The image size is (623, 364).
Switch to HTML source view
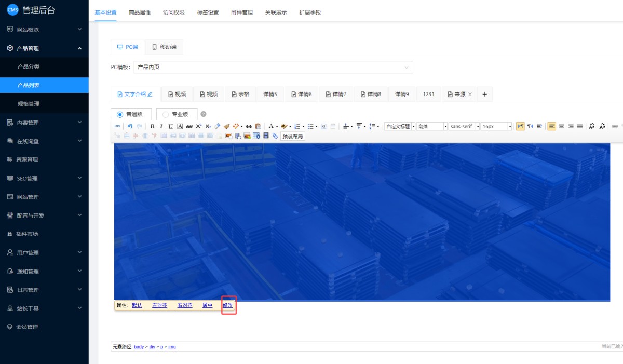pyautogui.click(x=117, y=126)
